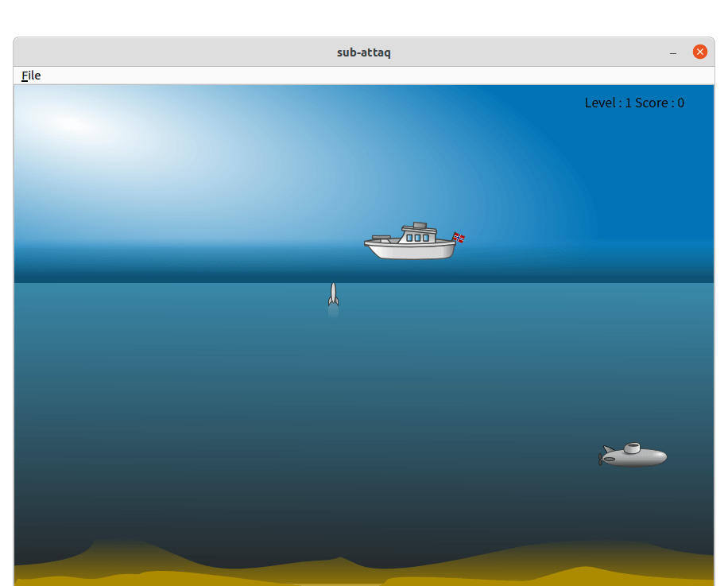The width and height of the screenshot is (728, 586).
Task: Minimize the sub-attaq window
Action: (x=672, y=52)
